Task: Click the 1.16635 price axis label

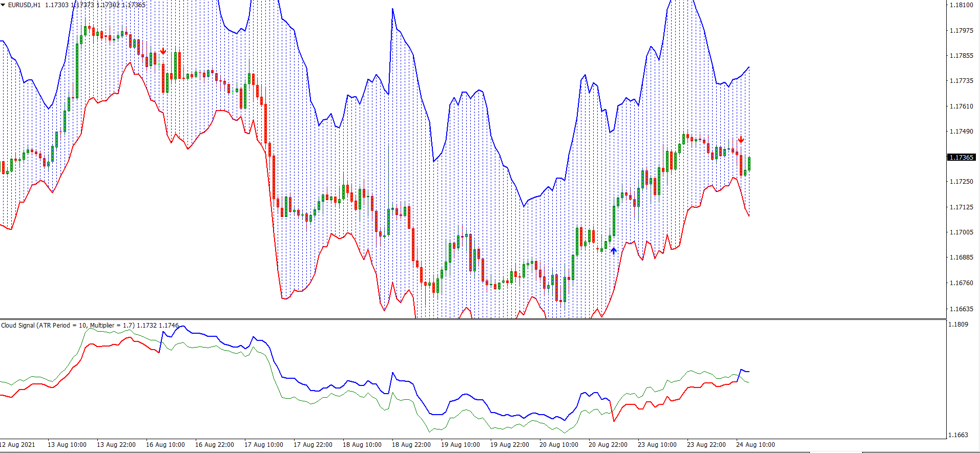Action: click(x=961, y=309)
